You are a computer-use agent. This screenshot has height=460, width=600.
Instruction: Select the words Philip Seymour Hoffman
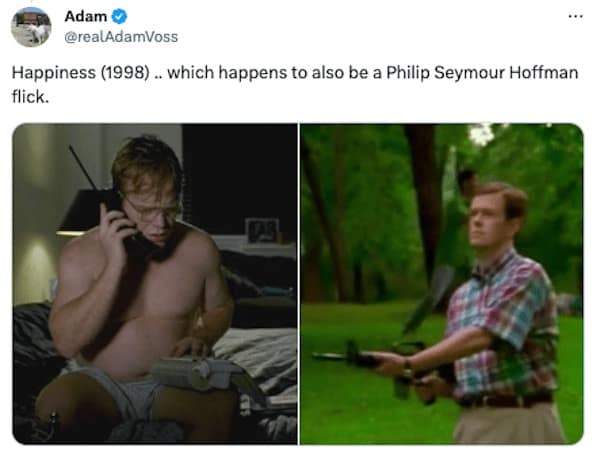(x=482, y=73)
